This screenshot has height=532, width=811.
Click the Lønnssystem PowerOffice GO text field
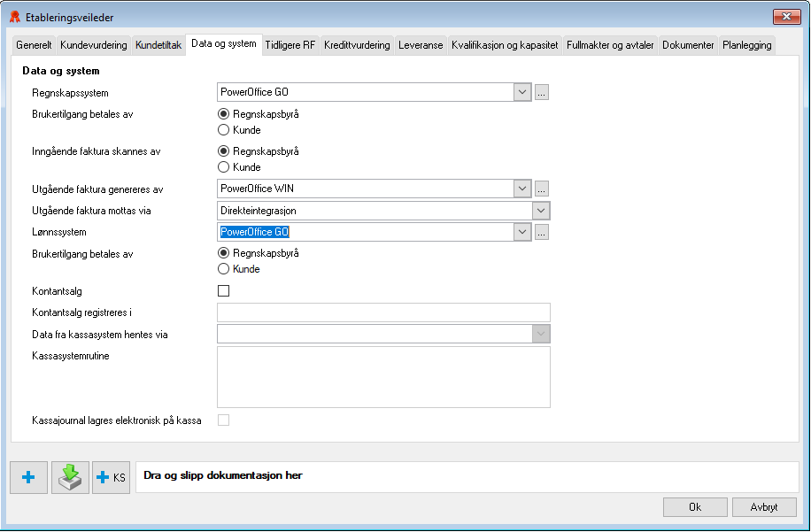point(366,232)
